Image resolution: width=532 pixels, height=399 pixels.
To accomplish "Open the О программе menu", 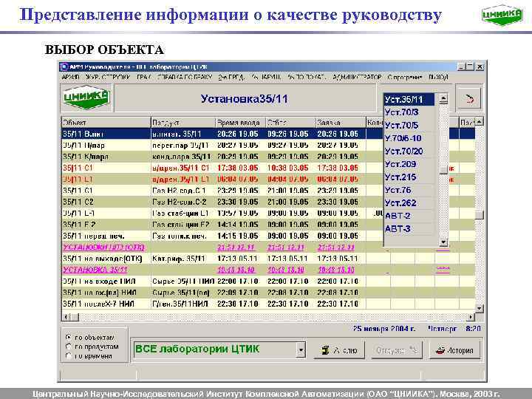I will point(405,78).
